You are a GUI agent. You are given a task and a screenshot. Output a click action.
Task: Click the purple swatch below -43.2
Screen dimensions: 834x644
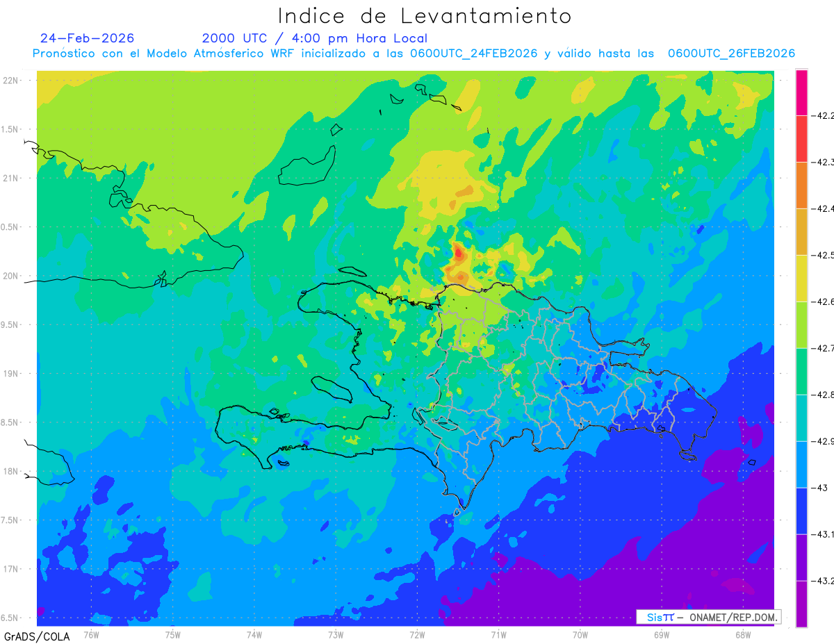[801, 604]
